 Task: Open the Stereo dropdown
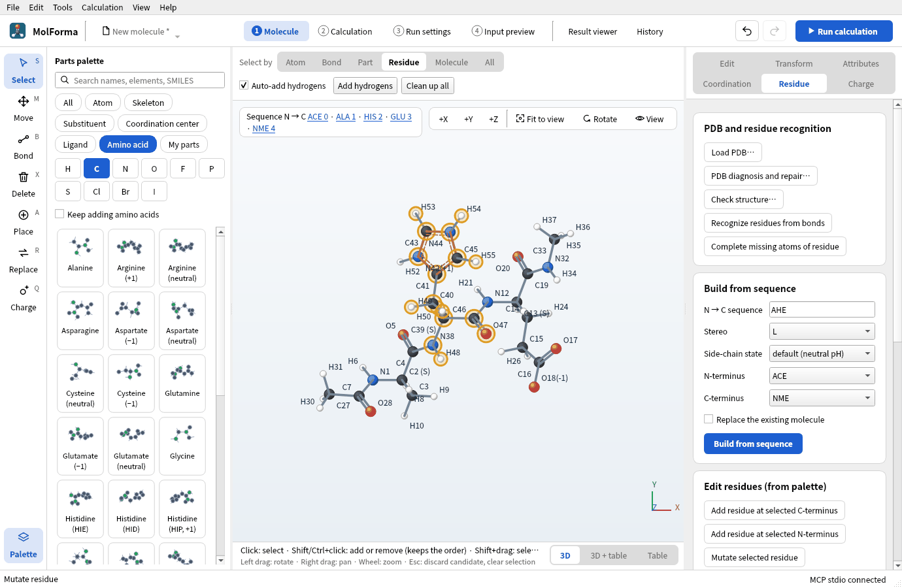822,331
